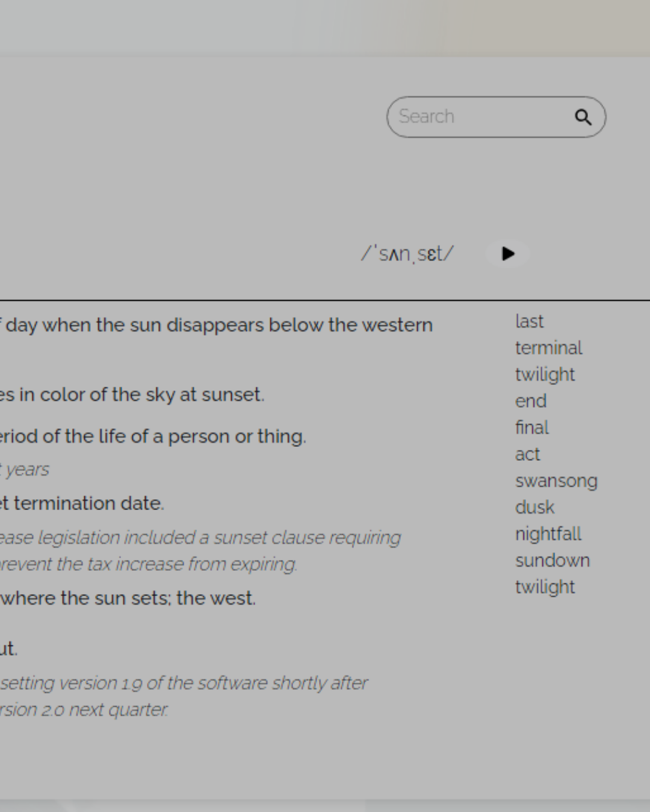The height and width of the screenshot is (812, 650).
Task: Click the definition mentioning the western horizon
Action: pos(217,325)
